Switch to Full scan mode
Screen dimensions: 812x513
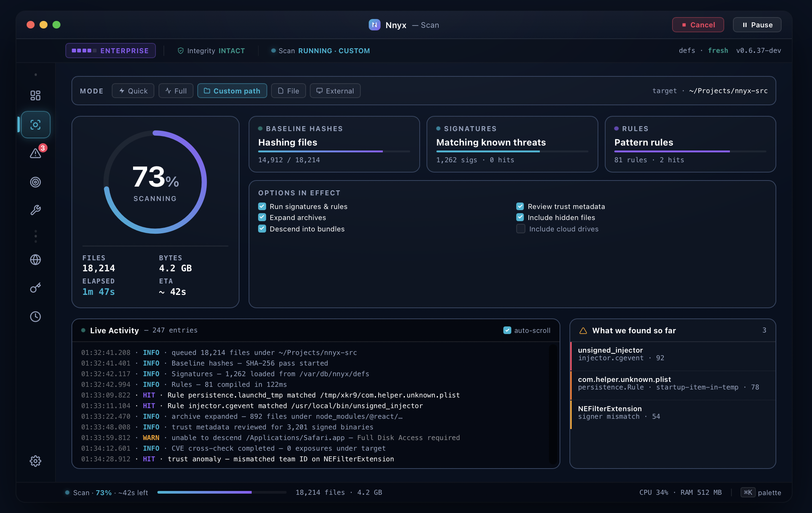[176, 91]
